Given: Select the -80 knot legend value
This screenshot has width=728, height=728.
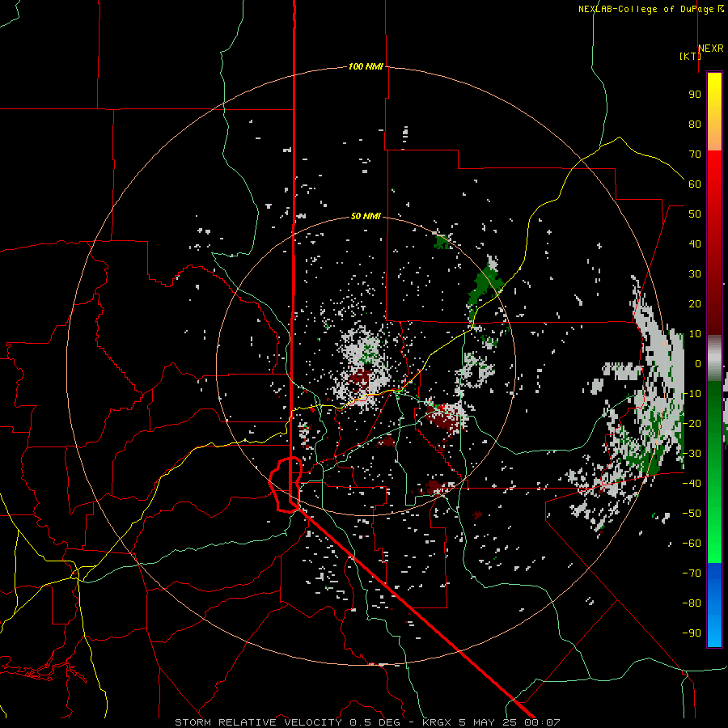Looking at the screenshot, I should coord(692,603).
